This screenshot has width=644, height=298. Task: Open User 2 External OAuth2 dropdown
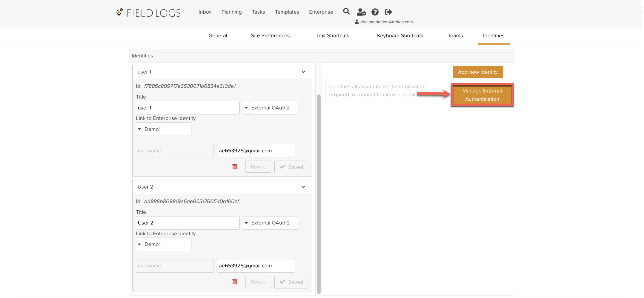tap(246, 223)
